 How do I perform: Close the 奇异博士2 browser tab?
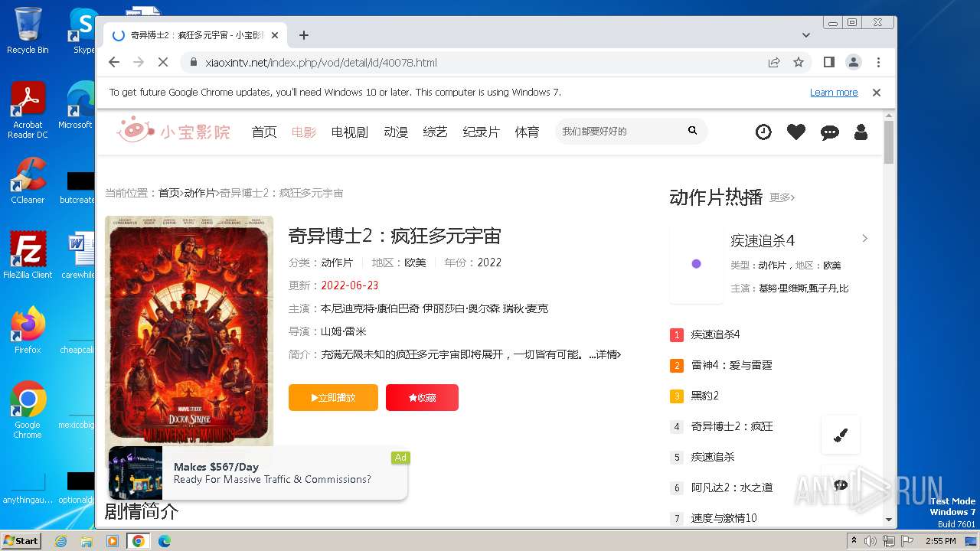(275, 35)
